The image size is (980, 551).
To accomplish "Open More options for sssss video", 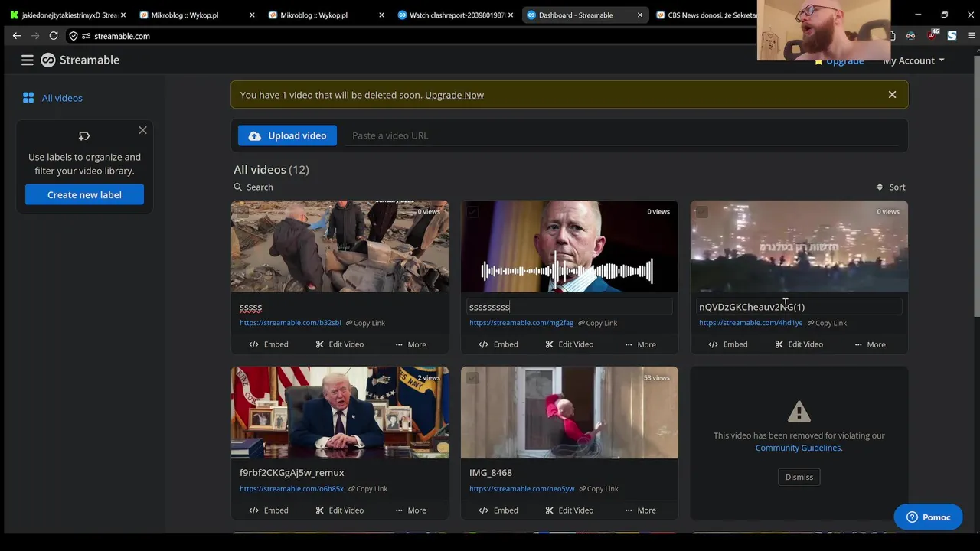I will click(410, 344).
